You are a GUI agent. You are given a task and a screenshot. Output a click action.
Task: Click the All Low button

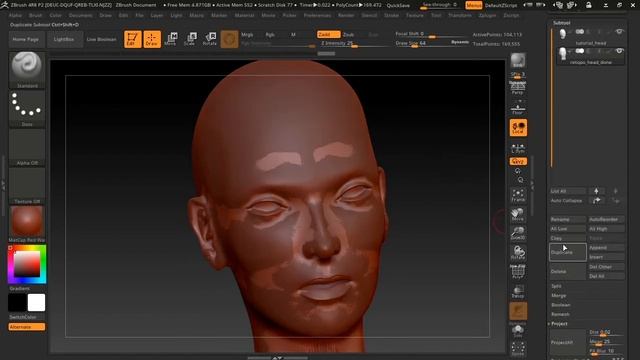click(x=568, y=229)
